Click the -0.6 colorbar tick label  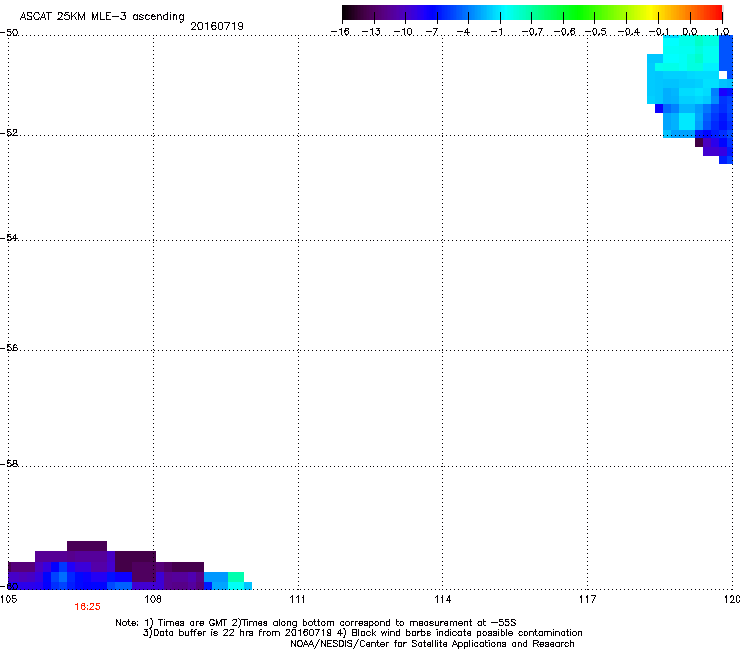tap(564, 32)
